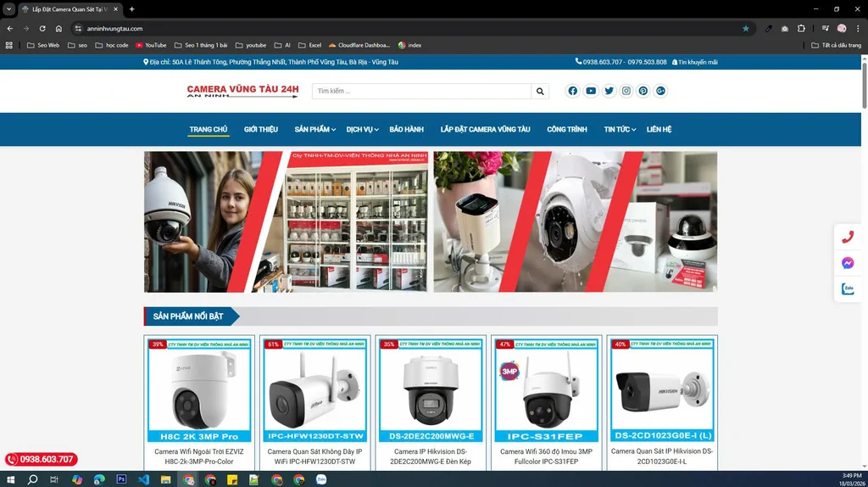
Task: Open Visual Studio Code from taskbar
Action: click(x=143, y=479)
